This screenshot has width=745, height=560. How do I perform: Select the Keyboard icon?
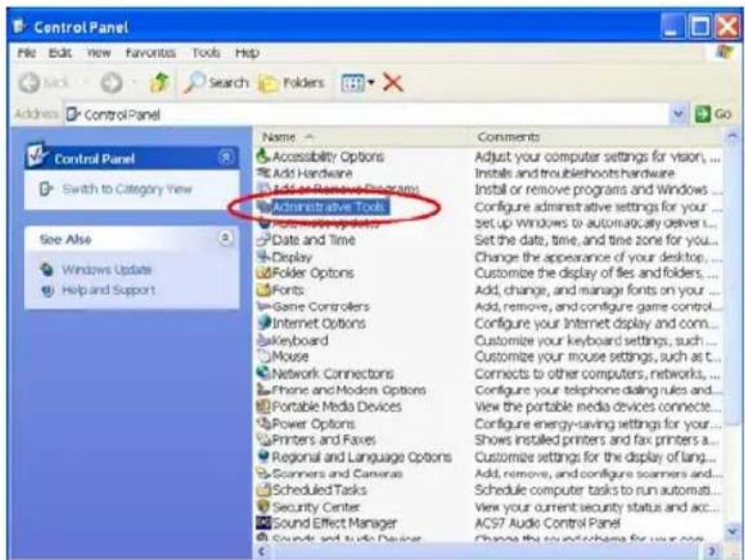(264, 339)
